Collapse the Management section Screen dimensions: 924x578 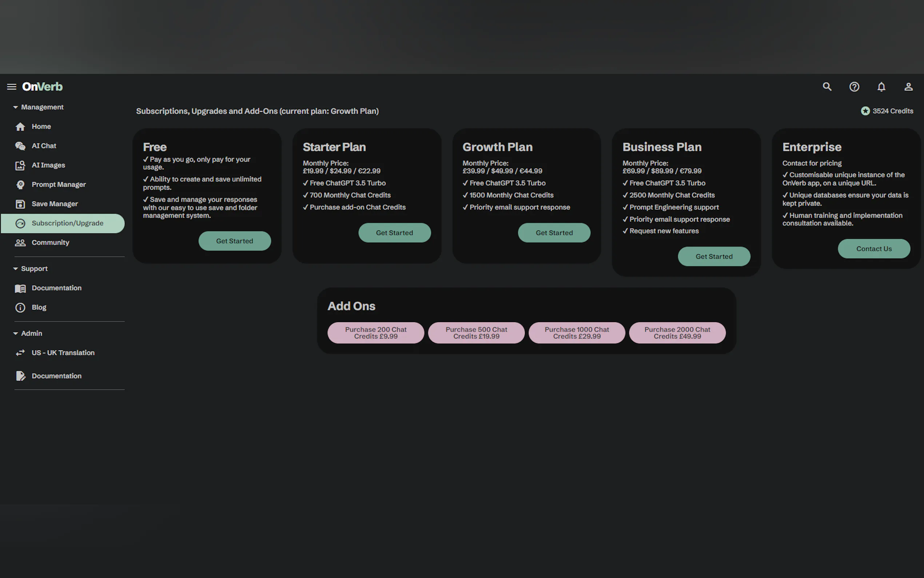[x=15, y=107]
